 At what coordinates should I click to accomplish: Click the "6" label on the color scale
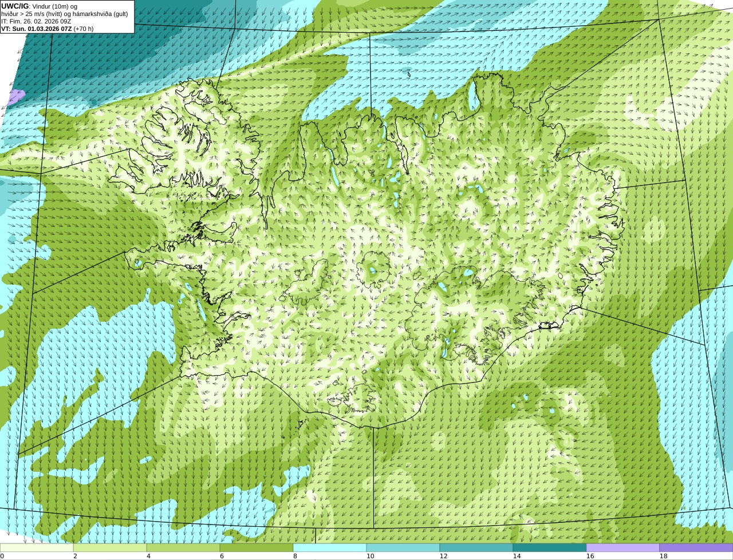222,556
